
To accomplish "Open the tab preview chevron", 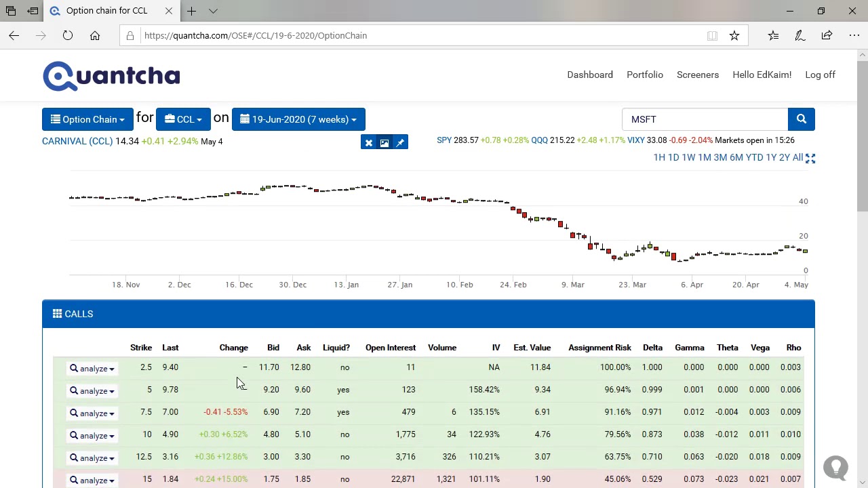I will (x=213, y=11).
